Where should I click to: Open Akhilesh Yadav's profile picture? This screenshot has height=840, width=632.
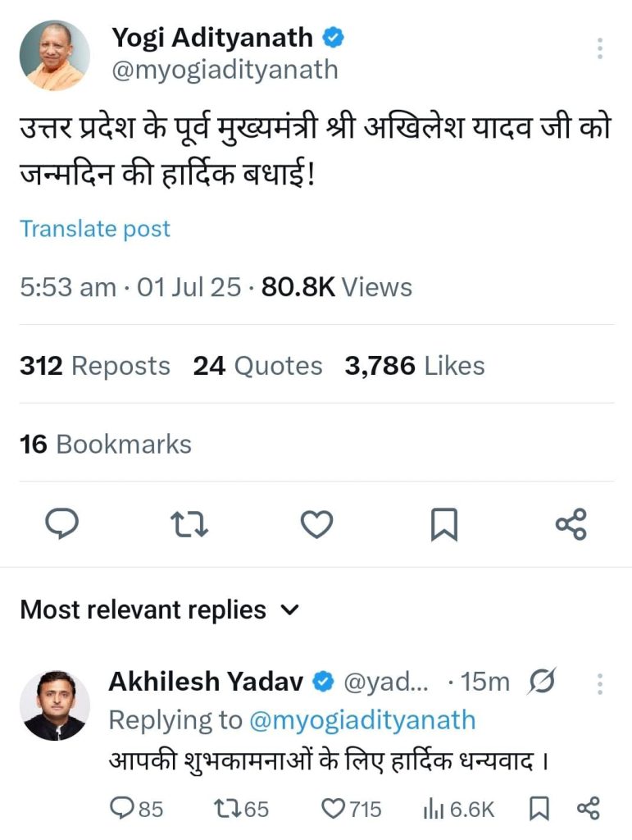[x=54, y=705]
